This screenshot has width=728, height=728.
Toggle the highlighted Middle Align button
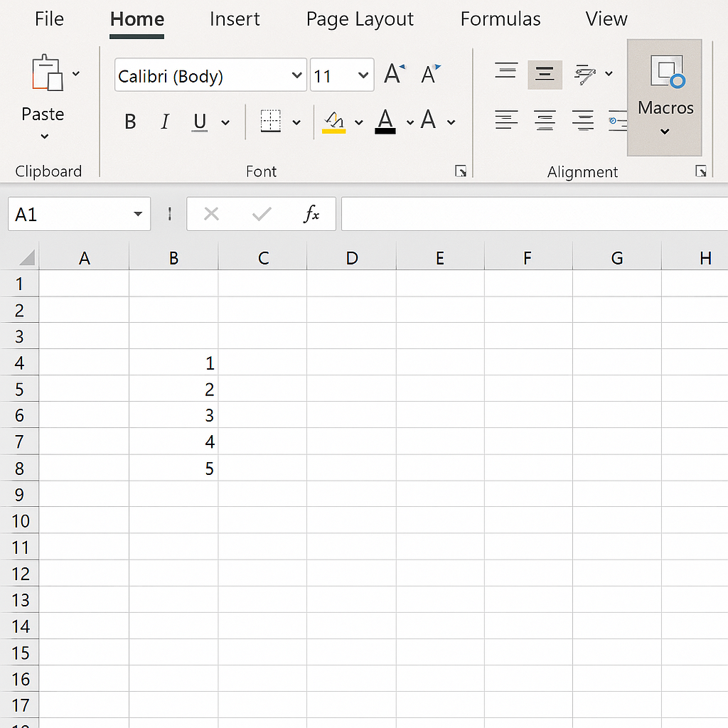point(545,74)
